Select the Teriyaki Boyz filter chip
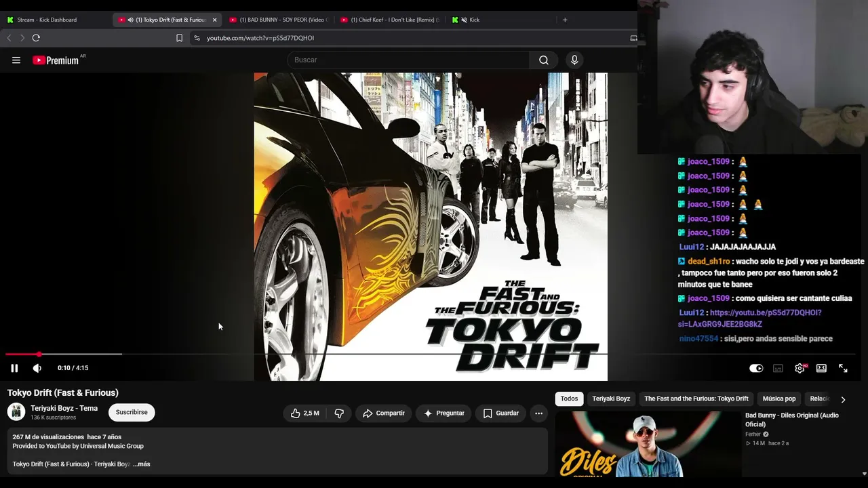 [x=611, y=399]
